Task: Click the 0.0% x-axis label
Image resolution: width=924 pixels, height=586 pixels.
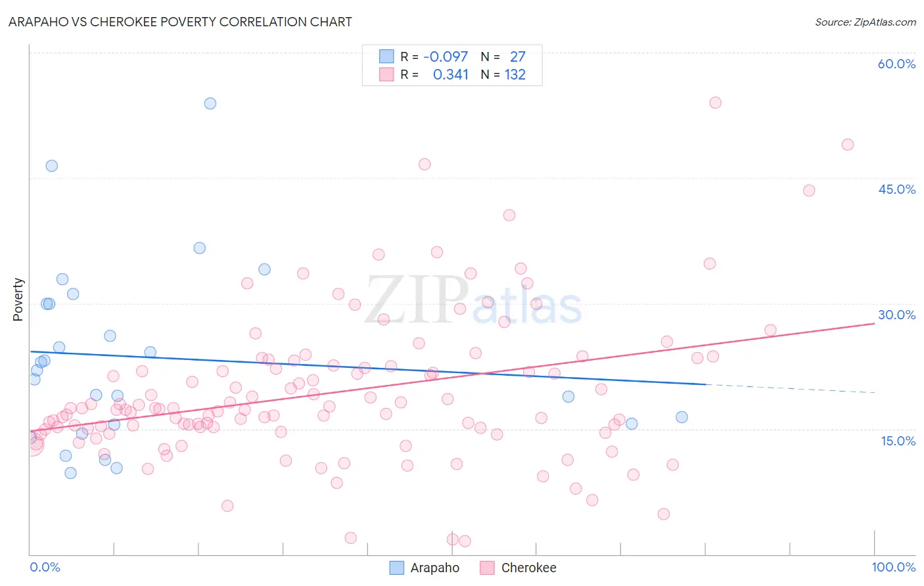Action: (x=45, y=567)
